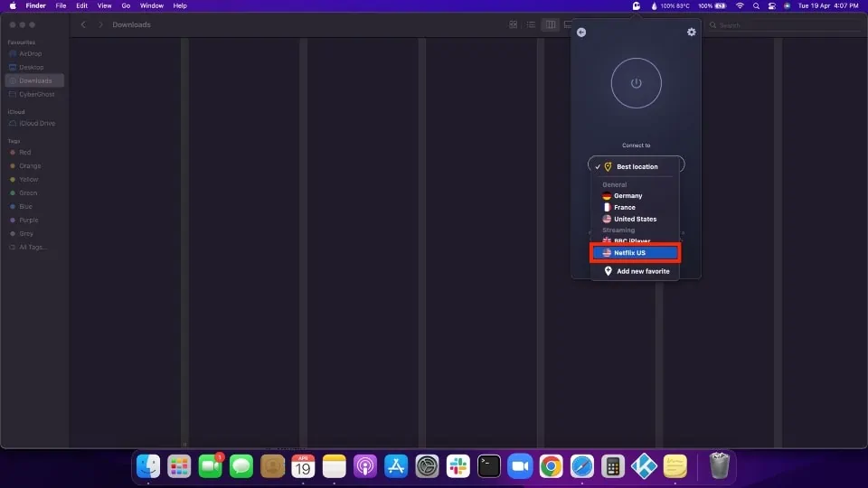Click the date and time display

pyautogui.click(x=828, y=6)
